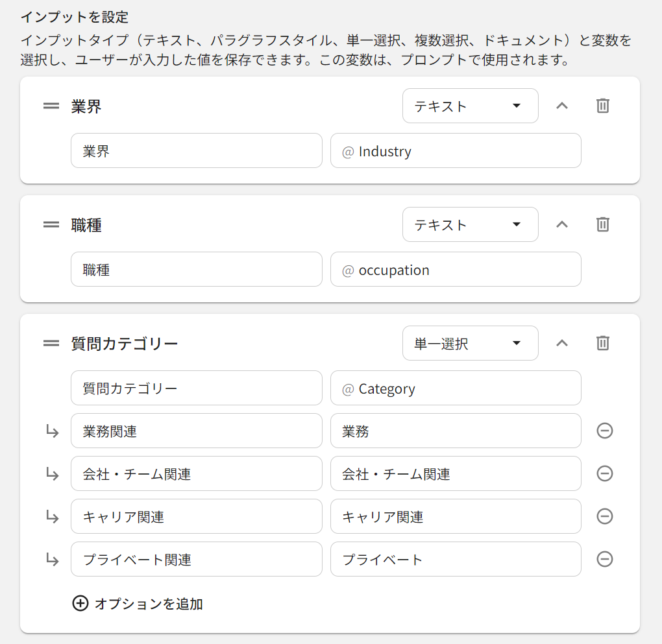The image size is (662, 644).
Task: Remove the 業務関連 option
Action: [604, 431]
